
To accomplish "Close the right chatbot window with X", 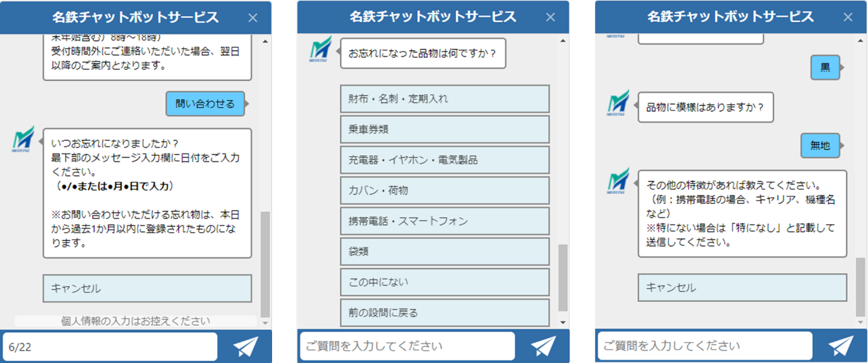I will pyautogui.click(x=848, y=18).
